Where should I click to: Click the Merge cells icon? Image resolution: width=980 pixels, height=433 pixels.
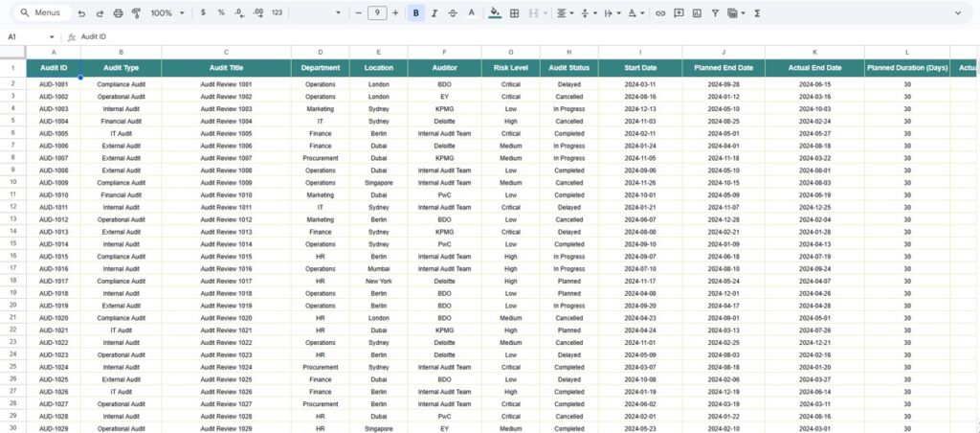pyautogui.click(x=533, y=13)
